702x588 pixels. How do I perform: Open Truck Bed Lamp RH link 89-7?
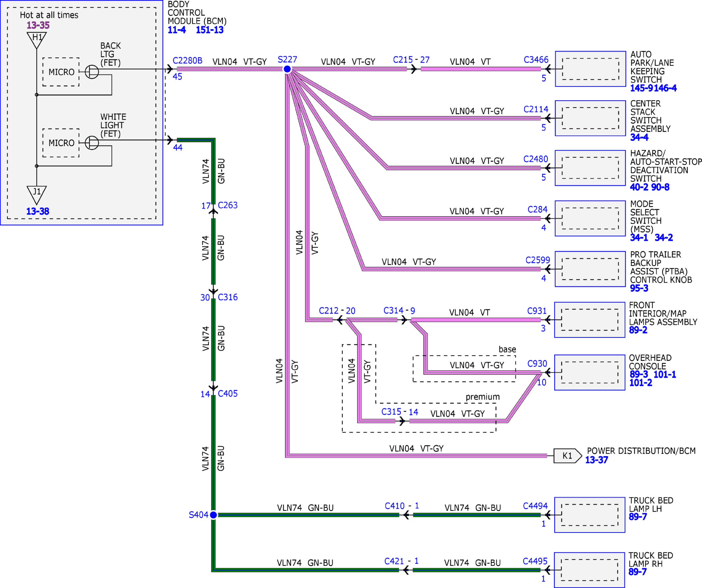(637, 572)
